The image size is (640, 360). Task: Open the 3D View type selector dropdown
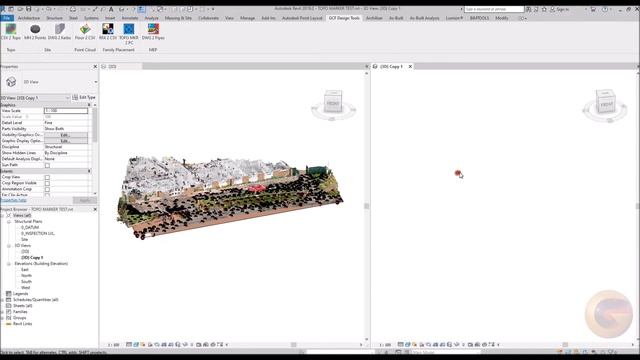pos(96,82)
